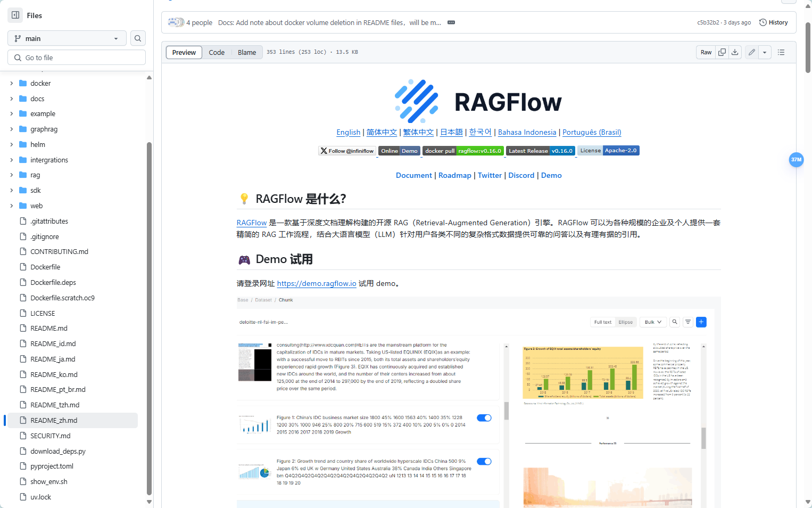Open LICENSE file in tree
This screenshot has height=508, width=812.
43,313
